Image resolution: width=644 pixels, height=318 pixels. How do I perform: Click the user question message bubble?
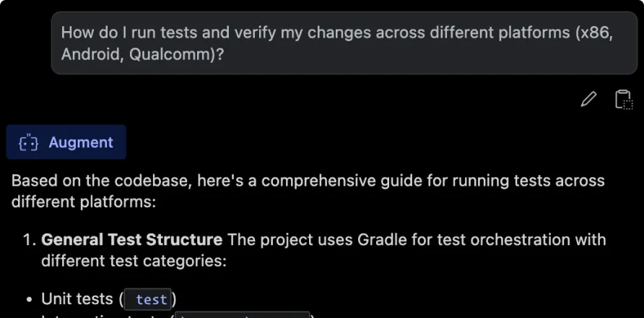pyautogui.click(x=338, y=43)
